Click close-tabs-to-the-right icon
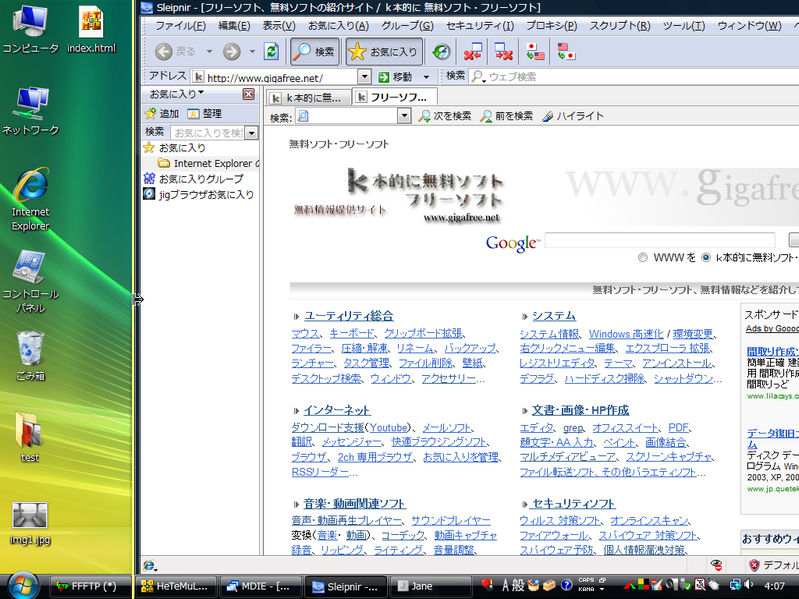This screenshot has width=799, height=599. point(503,51)
